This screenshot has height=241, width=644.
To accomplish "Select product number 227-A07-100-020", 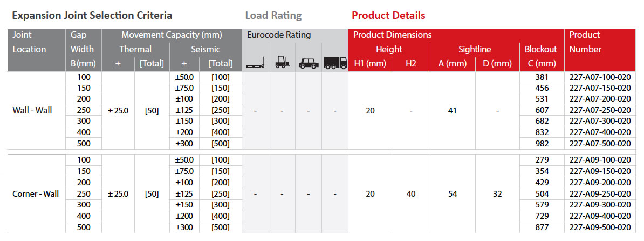I will pos(600,77).
